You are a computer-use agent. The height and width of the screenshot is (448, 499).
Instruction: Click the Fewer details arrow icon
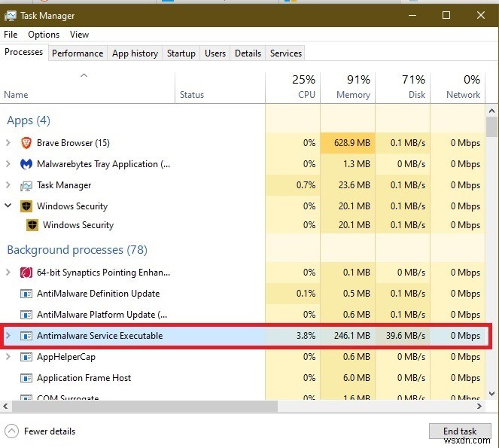(11, 431)
